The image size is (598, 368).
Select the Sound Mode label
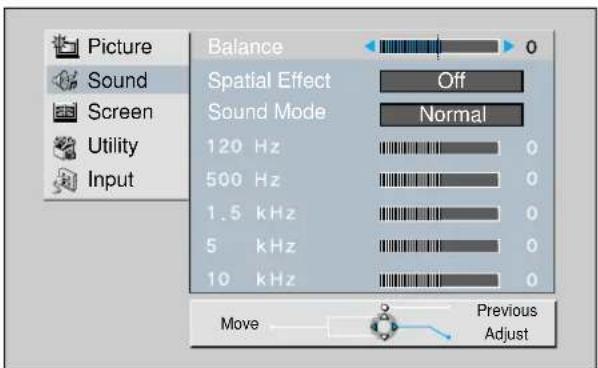267,112
